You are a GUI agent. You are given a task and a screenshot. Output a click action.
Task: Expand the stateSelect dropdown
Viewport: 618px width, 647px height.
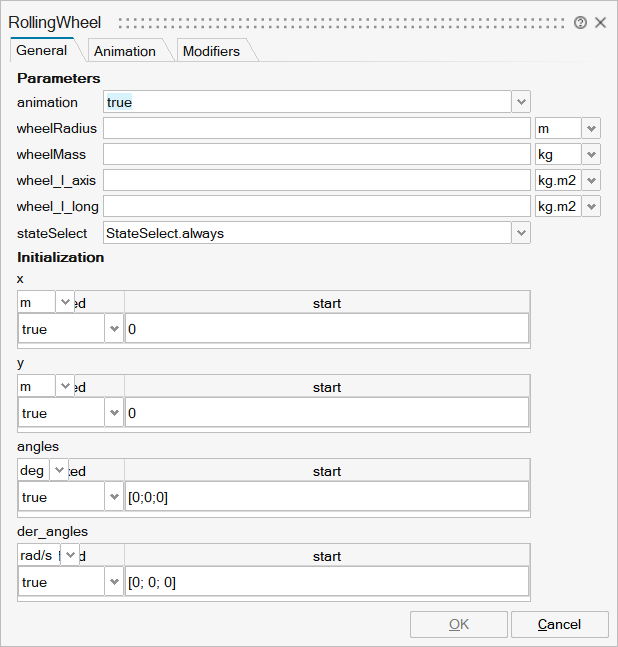tap(520, 232)
